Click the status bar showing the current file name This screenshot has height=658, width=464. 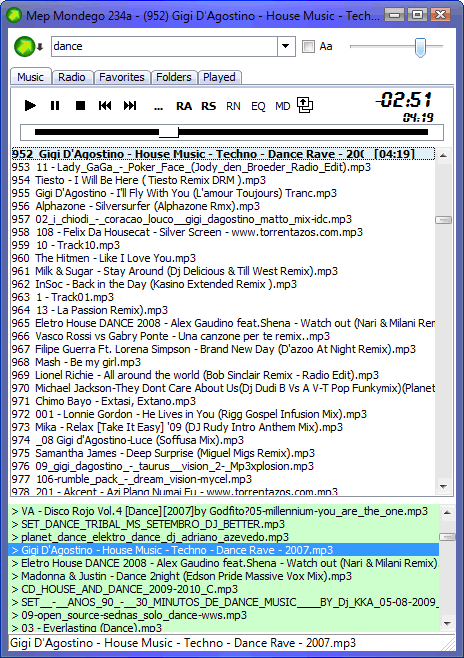pyautogui.click(x=232, y=643)
